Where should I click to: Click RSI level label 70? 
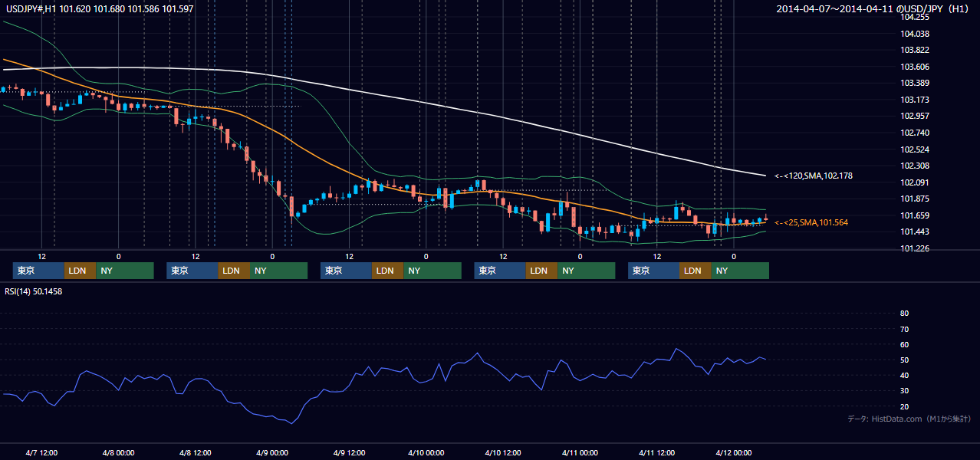(904, 329)
